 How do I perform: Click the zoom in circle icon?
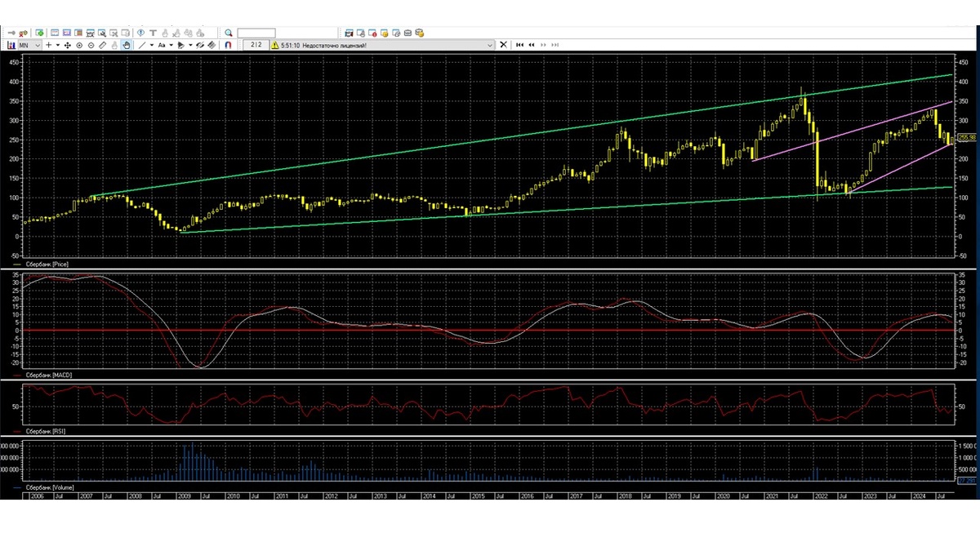click(79, 45)
